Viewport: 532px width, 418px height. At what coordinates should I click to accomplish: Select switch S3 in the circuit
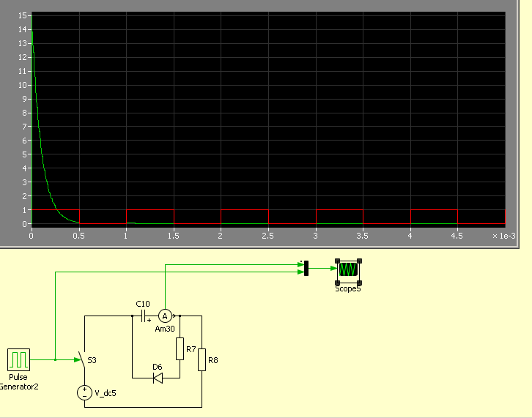(81, 359)
